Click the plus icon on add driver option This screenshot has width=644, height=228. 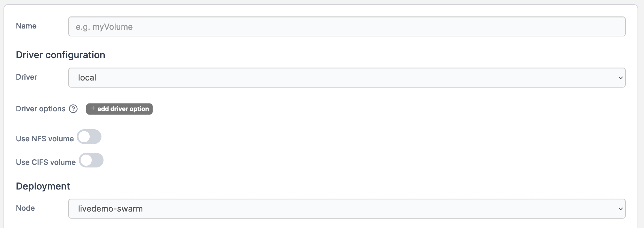click(x=93, y=108)
